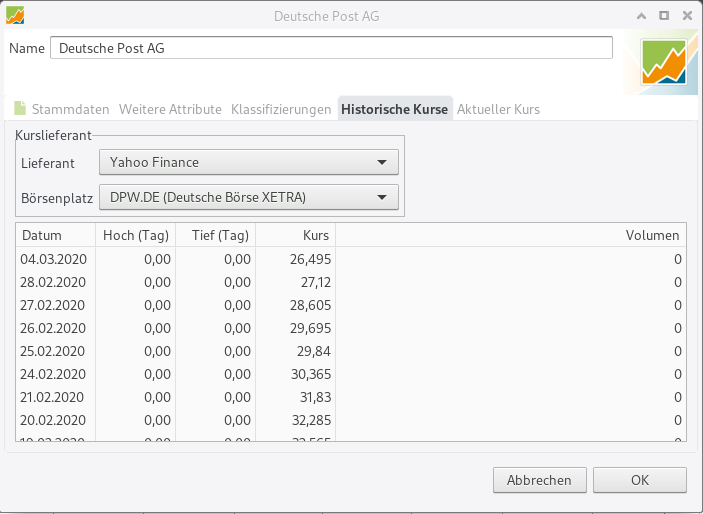Click the Kurs value 29,695
703x514 pixels.
point(310,328)
